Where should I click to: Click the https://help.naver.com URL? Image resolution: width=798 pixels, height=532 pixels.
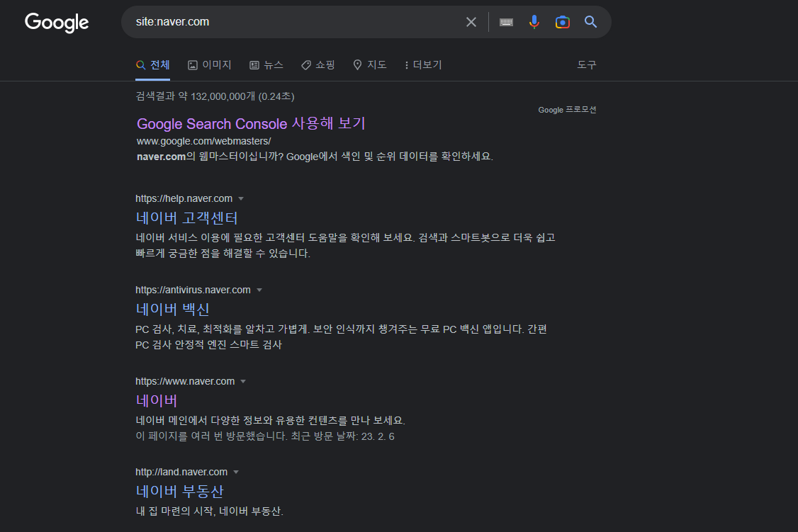click(184, 198)
